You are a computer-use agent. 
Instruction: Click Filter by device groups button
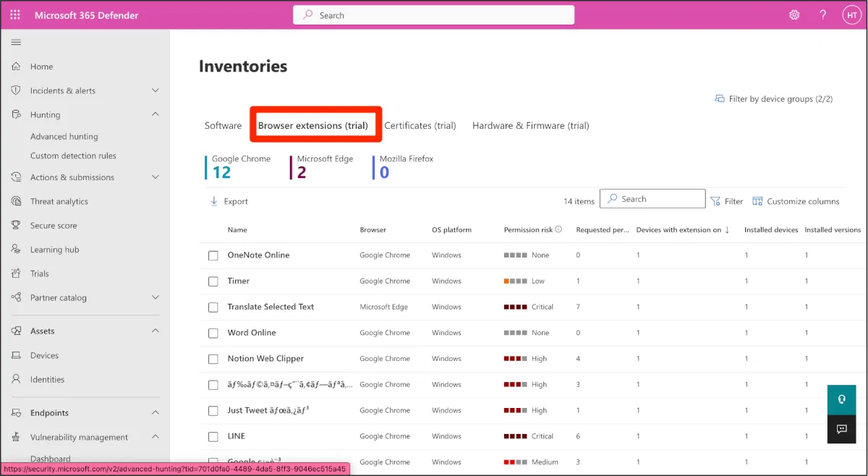[773, 99]
